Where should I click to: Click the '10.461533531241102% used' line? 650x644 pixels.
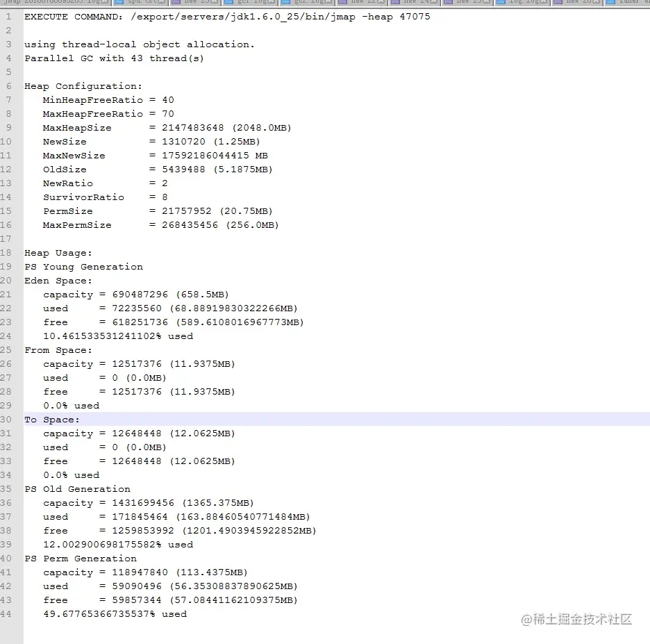[x=118, y=337]
